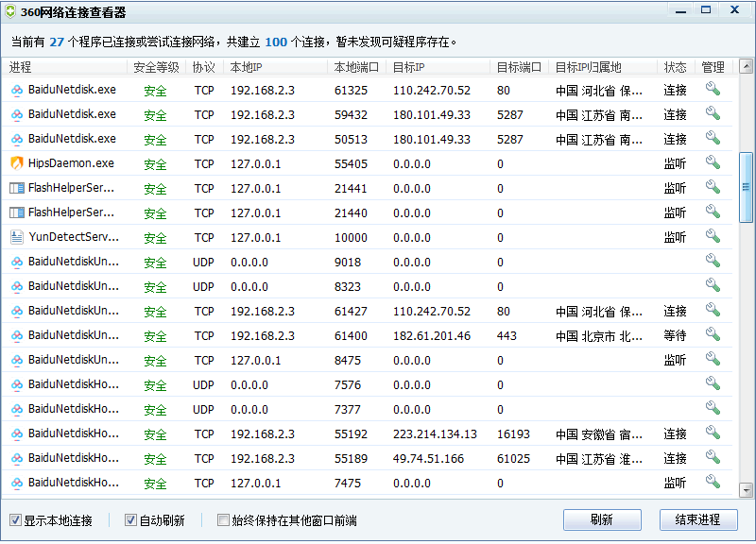Click the YunDetectServ document process icon
Screen dimensions: 756x544
[x=17, y=237]
